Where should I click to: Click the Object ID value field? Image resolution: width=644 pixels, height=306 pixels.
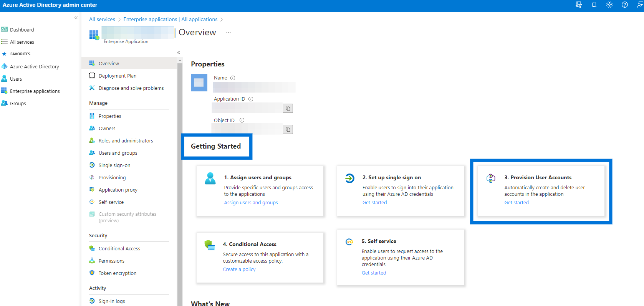pyautogui.click(x=247, y=129)
